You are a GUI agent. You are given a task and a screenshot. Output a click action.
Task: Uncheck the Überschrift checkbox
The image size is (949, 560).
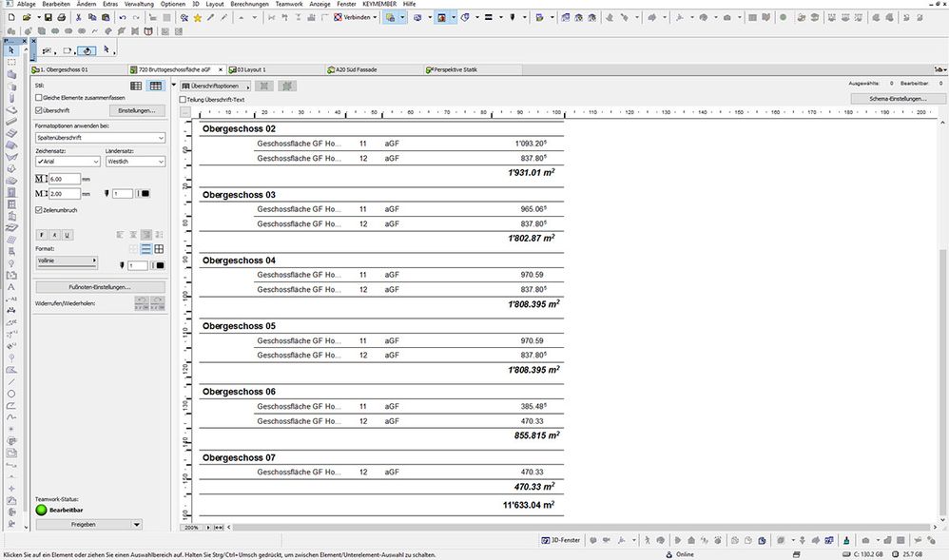click(x=38, y=108)
